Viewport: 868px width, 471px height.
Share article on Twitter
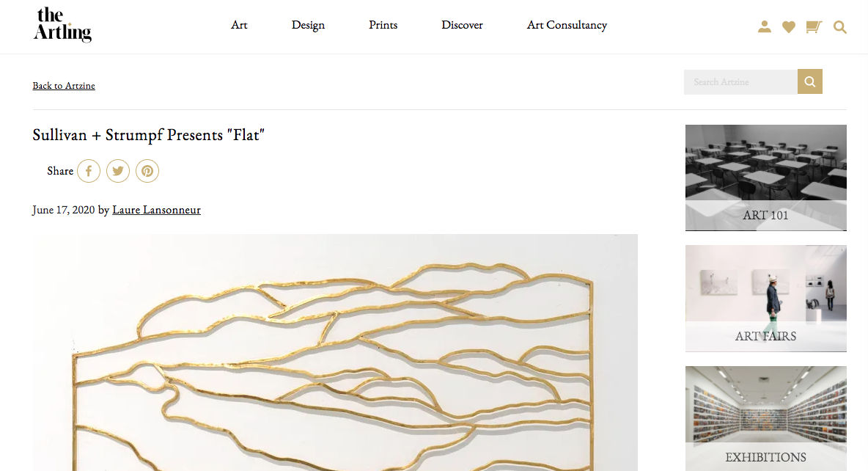point(118,171)
